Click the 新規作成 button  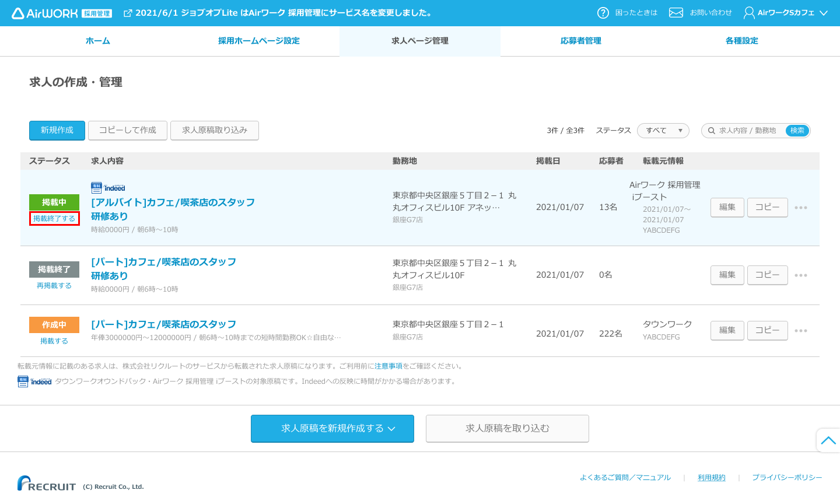(x=57, y=131)
